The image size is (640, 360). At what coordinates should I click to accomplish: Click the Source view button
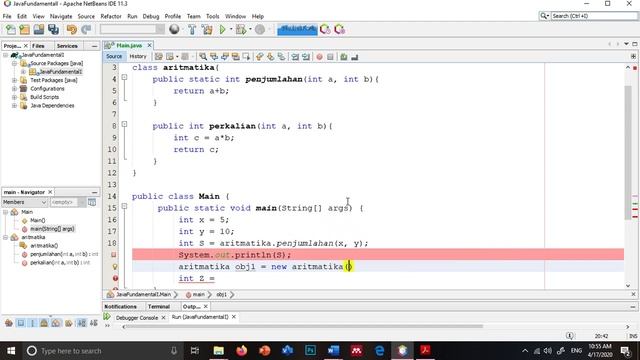pos(114,56)
